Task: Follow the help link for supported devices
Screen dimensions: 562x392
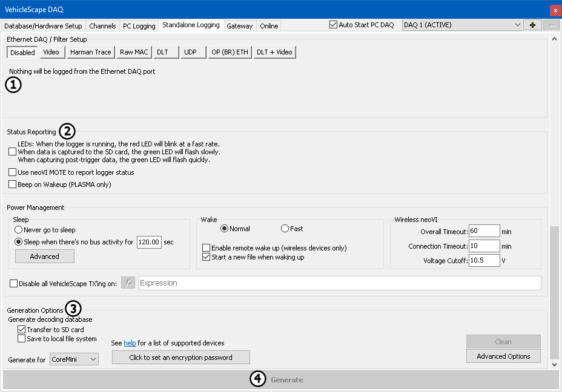Action: tap(130, 343)
